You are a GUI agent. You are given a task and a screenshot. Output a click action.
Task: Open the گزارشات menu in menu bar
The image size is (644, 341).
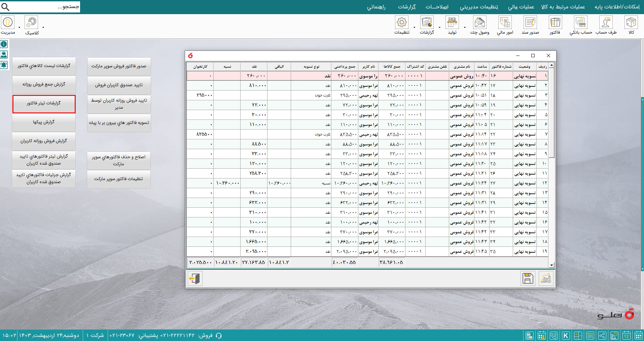coord(407,7)
